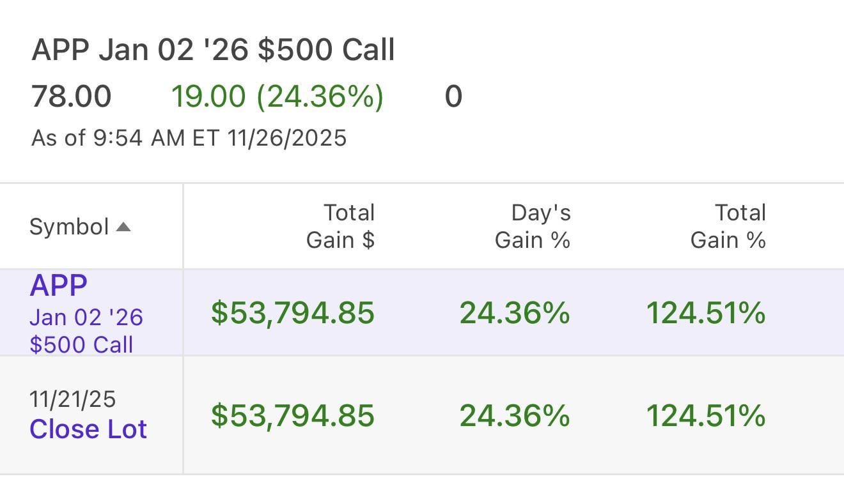Click the Total Gain $ column header

340,226
